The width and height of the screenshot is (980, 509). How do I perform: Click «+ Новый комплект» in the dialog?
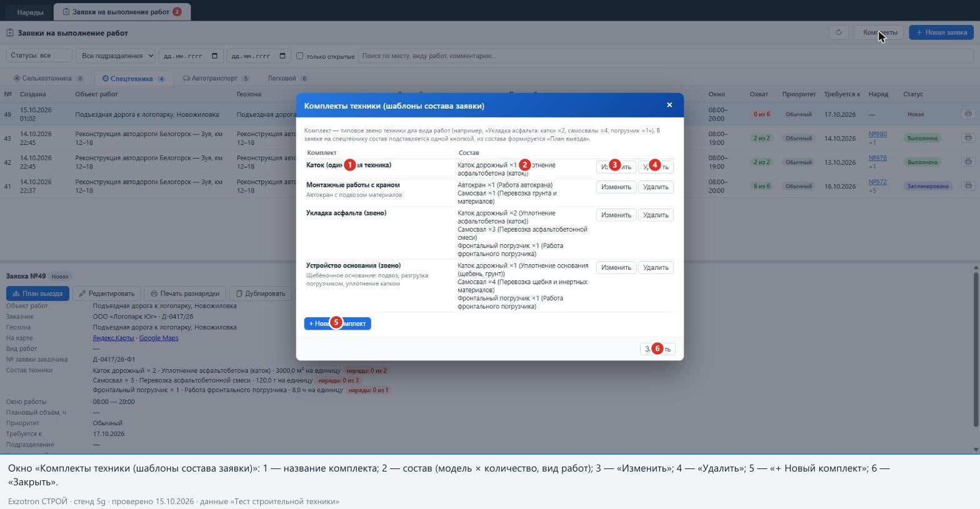click(337, 324)
